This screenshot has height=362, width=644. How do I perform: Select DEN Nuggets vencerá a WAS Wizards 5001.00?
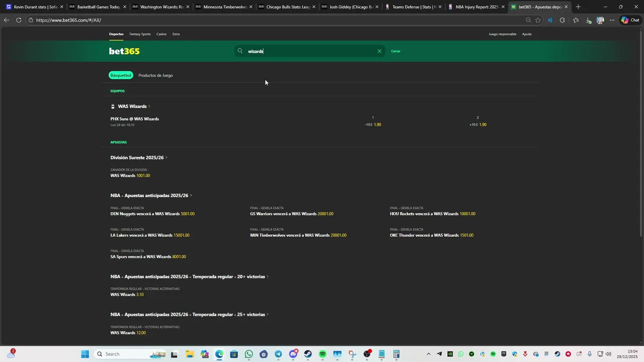(152, 214)
